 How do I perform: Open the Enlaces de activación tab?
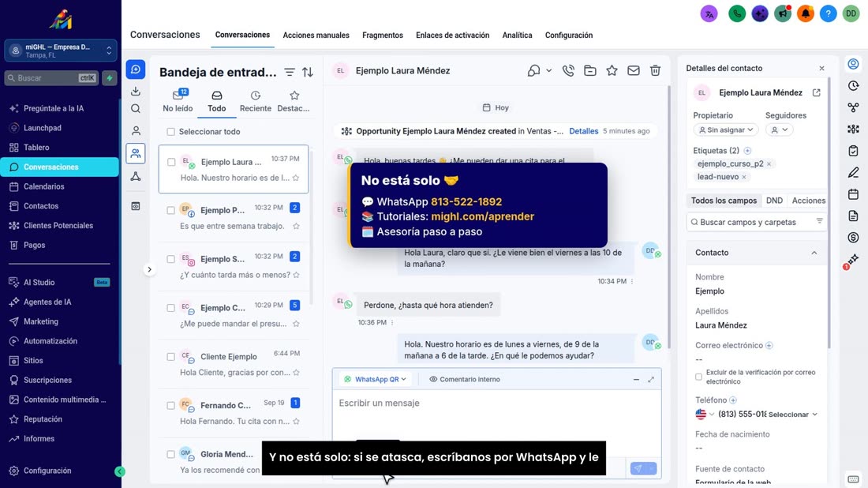pos(452,36)
